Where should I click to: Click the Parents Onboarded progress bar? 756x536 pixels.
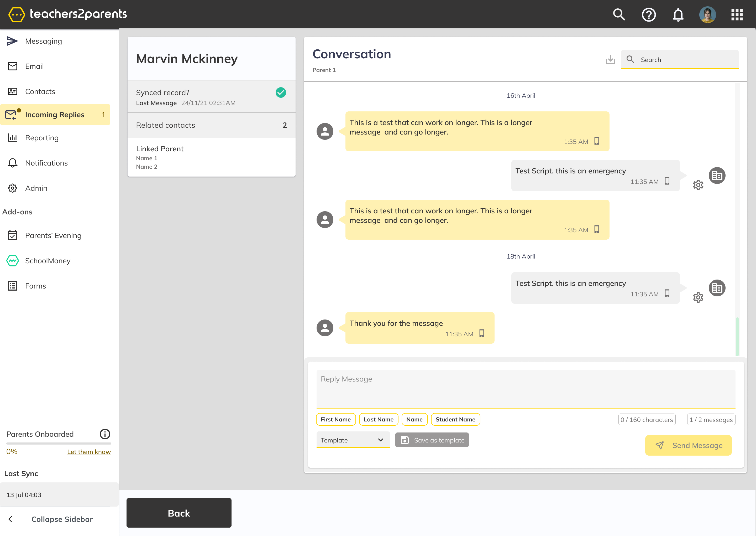(59, 443)
